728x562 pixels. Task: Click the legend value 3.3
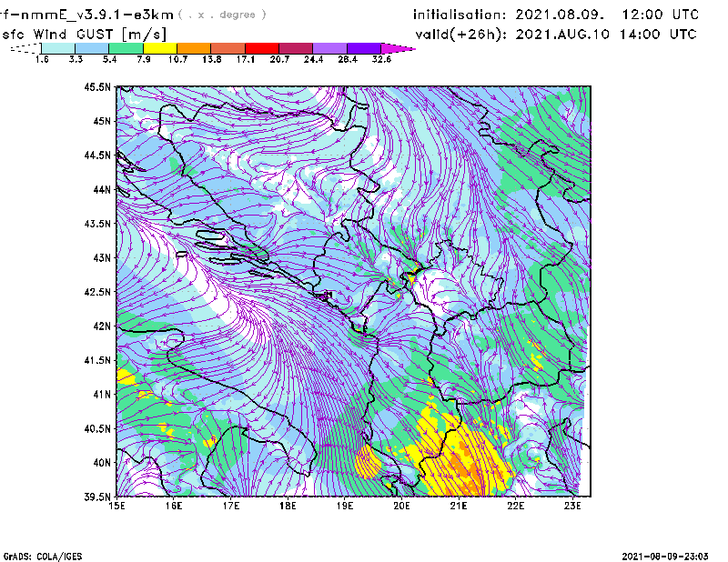click(x=76, y=59)
